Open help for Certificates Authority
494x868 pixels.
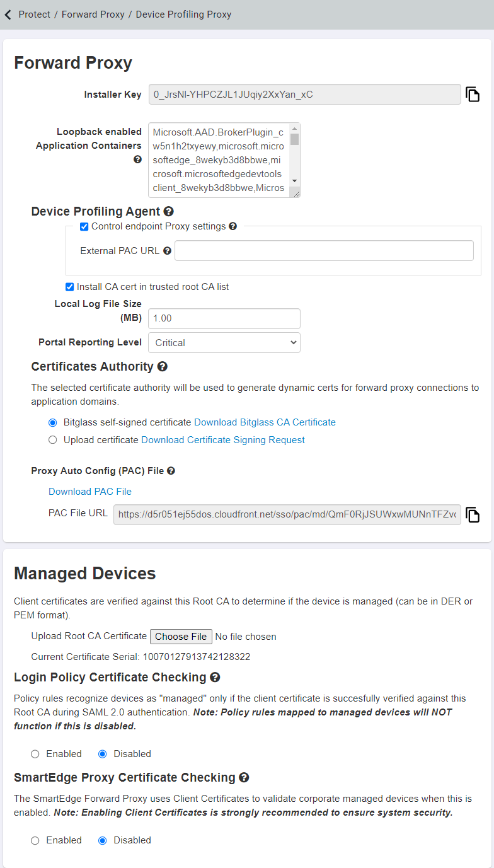[x=163, y=366]
